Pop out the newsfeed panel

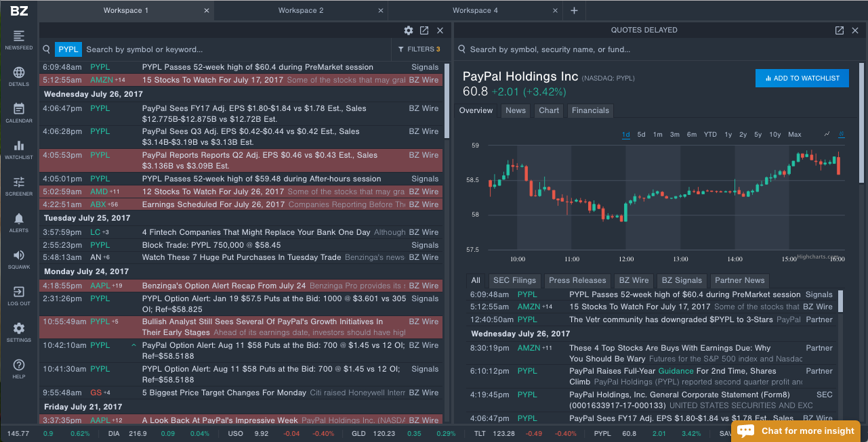[424, 30]
